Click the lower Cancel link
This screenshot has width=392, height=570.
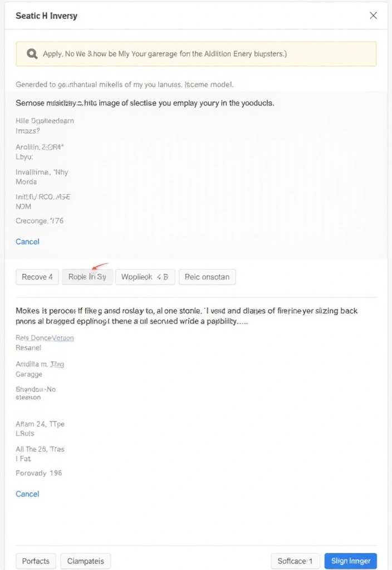click(x=27, y=494)
